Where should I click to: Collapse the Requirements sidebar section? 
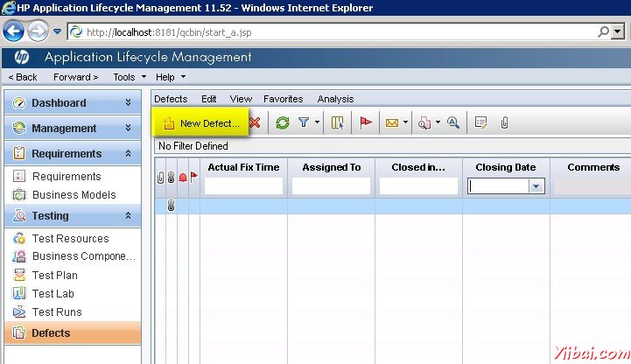click(x=128, y=153)
